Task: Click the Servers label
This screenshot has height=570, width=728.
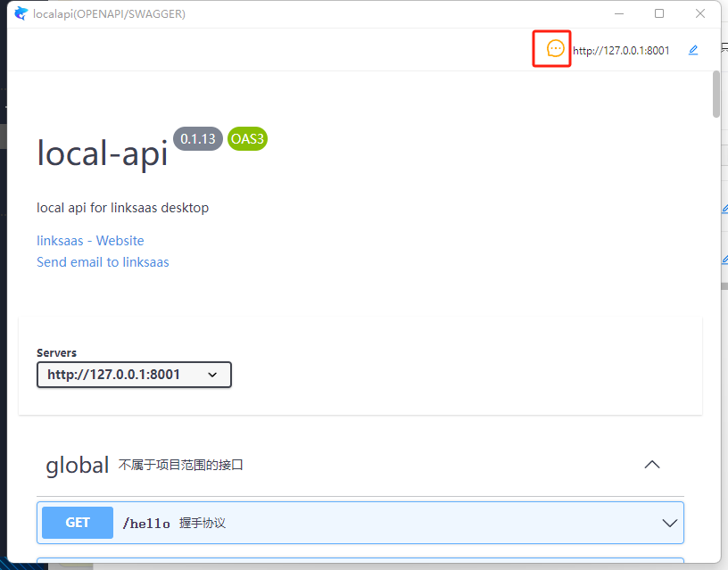Action: coord(56,352)
